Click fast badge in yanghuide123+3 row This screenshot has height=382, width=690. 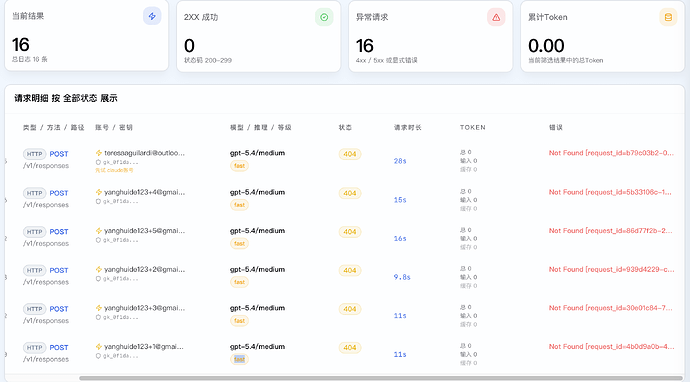[x=239, y=321]
